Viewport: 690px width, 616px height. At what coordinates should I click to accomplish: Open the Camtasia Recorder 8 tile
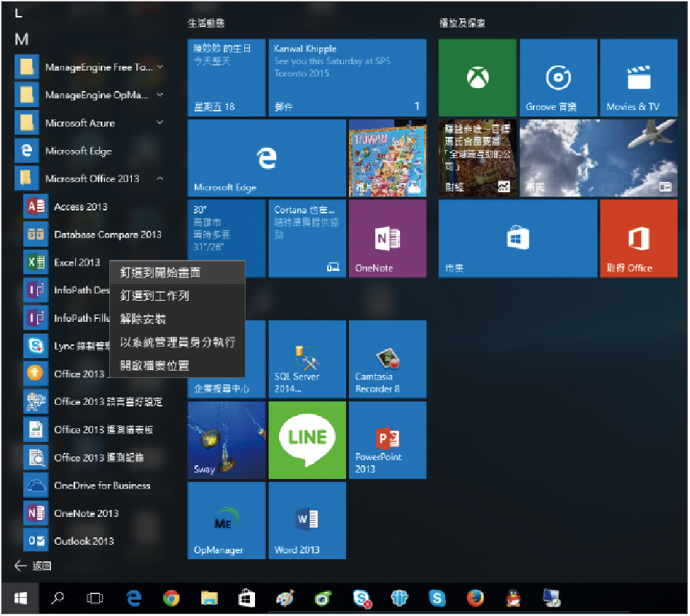pyautogui.click(x=387, y=359)
